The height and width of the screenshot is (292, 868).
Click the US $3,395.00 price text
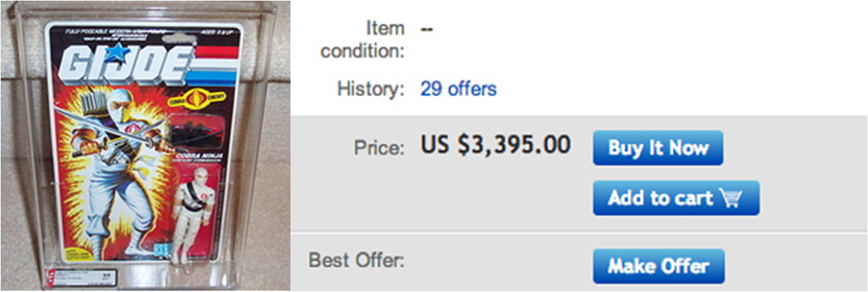[x=495, y=145]
